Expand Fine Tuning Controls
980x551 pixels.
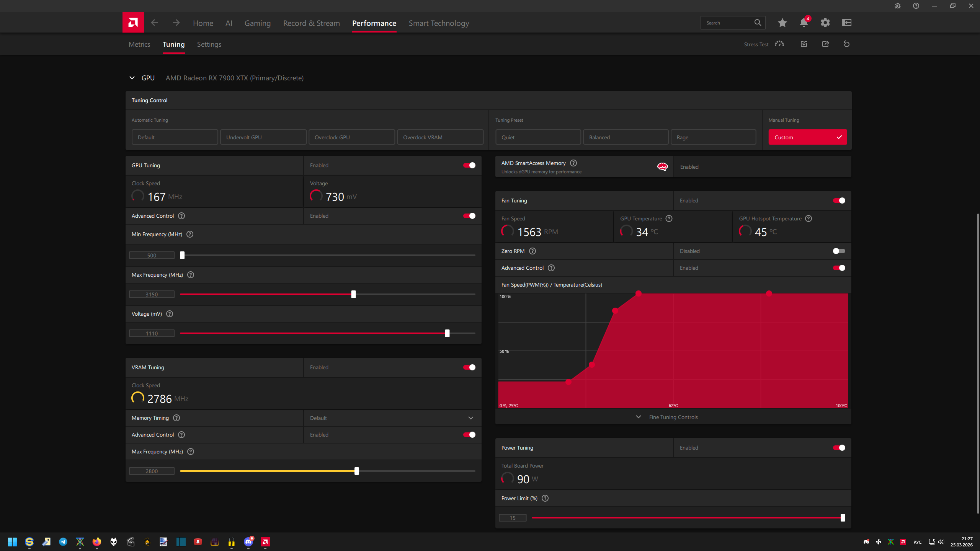click(x=673, y=417)
